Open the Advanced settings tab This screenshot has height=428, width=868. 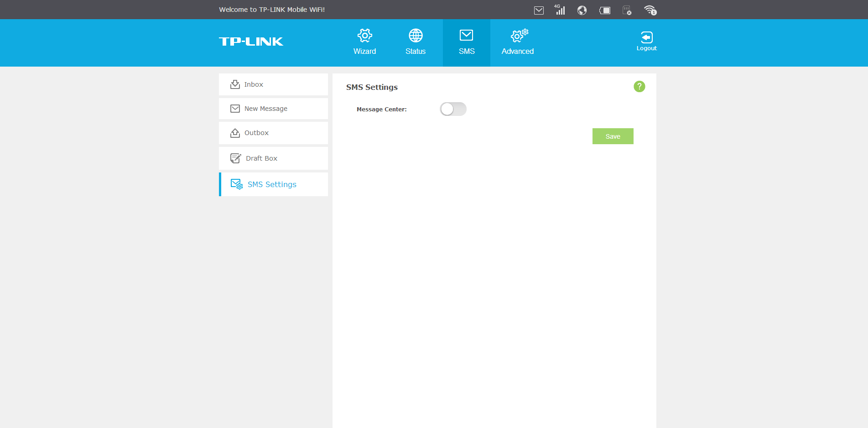(518, 42)
